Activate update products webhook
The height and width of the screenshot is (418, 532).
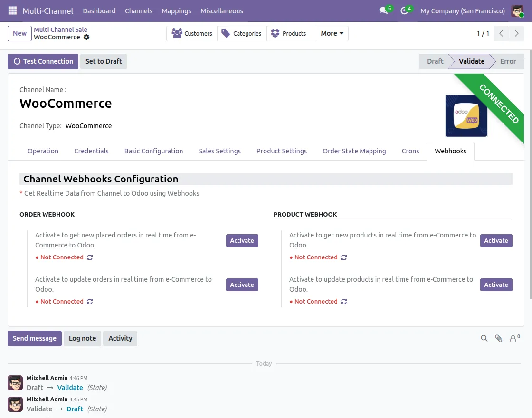[x=496, y=285]
